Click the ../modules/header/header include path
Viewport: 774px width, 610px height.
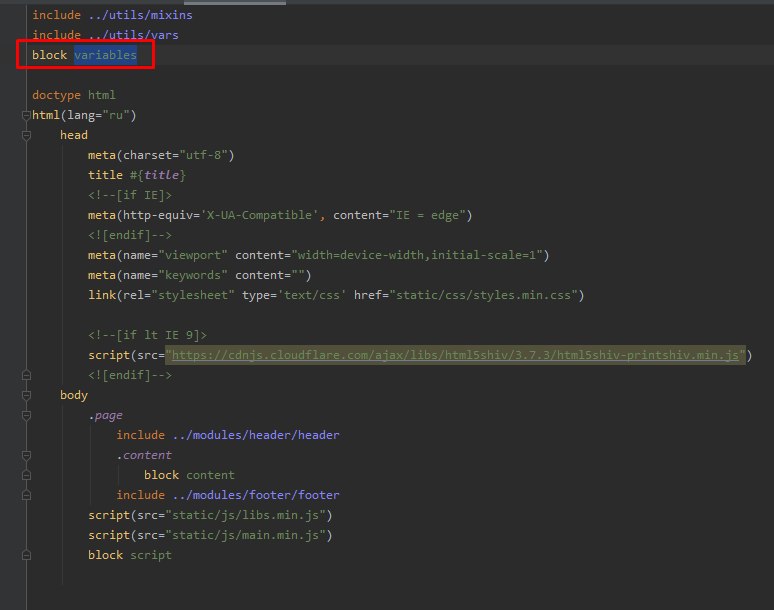pos(256,435)
